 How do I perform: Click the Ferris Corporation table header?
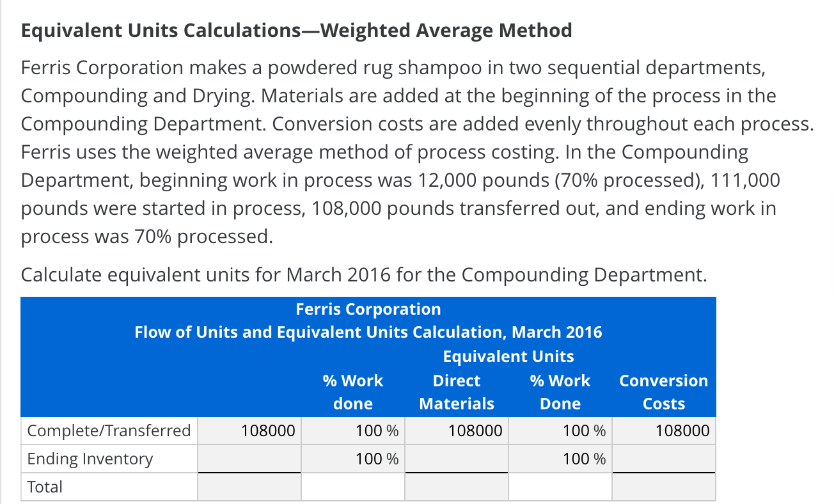pos(368,309)
